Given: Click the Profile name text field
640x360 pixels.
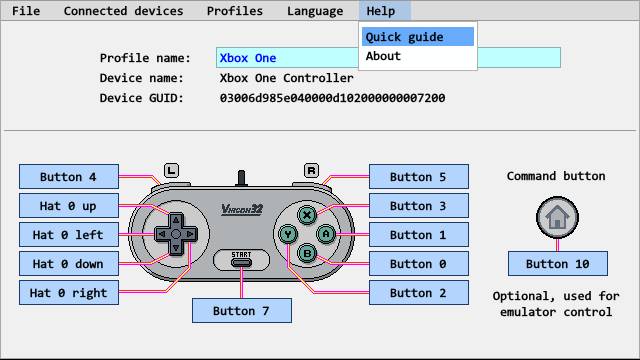Looking at the screenshot, I should pos(388,58).
